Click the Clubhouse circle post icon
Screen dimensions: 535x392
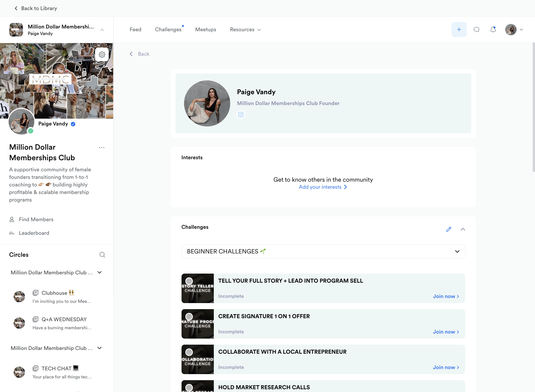point(36,293)
